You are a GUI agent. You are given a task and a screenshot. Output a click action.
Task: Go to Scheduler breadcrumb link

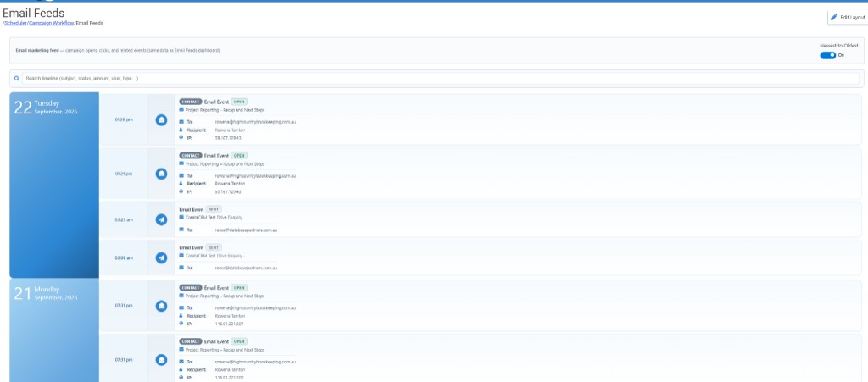[x=15, y=23]
